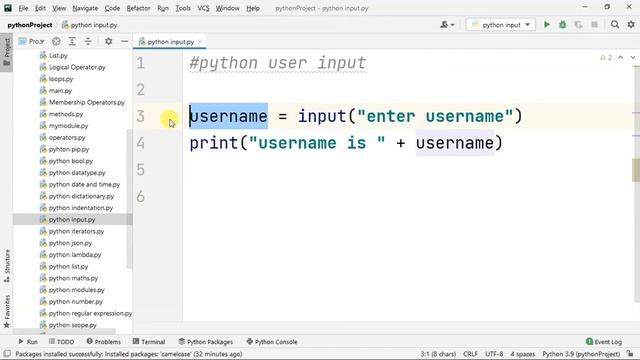Select main.py in project tree

coord(60,91)
